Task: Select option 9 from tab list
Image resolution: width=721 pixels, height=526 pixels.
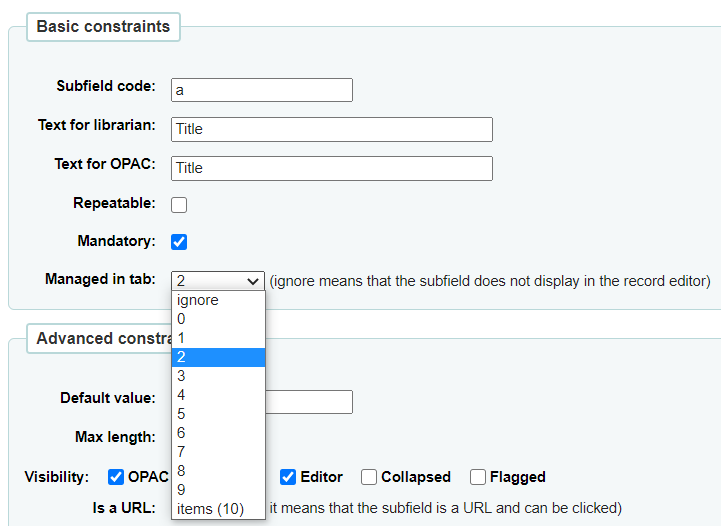Action: click(x=218, y=490)
